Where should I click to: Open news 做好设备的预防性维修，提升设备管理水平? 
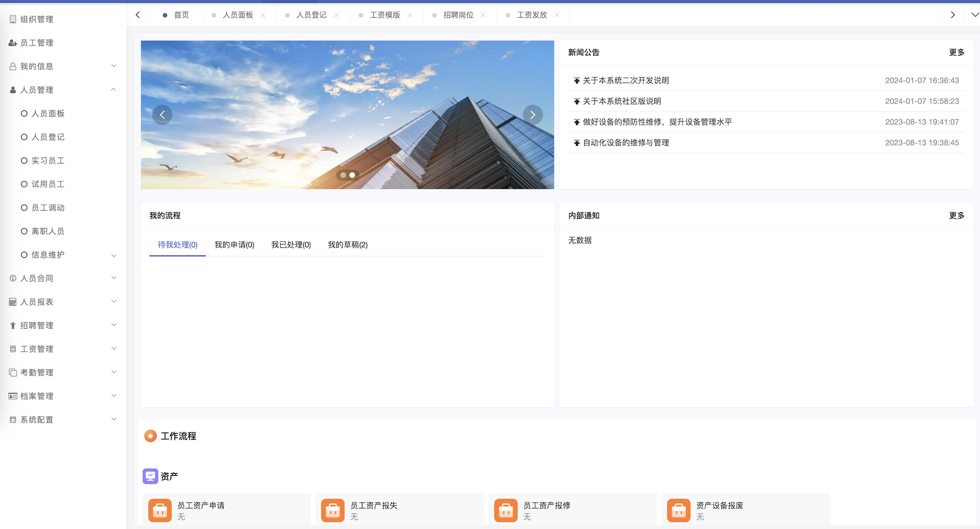(x=657, y=122)
